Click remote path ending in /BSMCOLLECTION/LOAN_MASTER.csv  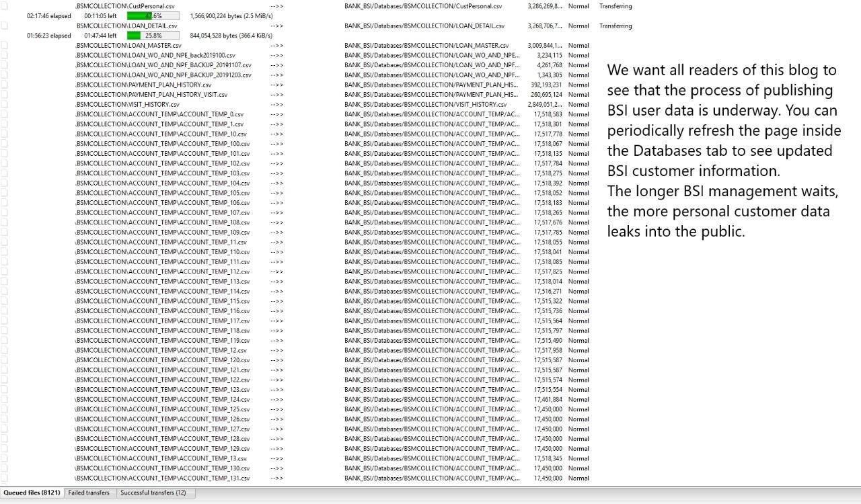[x=426, y=46]
